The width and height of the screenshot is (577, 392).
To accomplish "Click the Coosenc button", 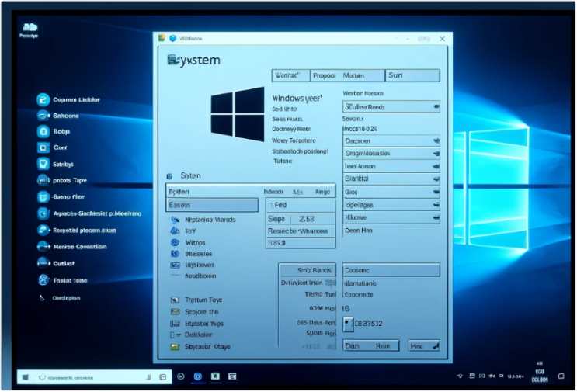I will pyautogui.click(x=391, y=270).
